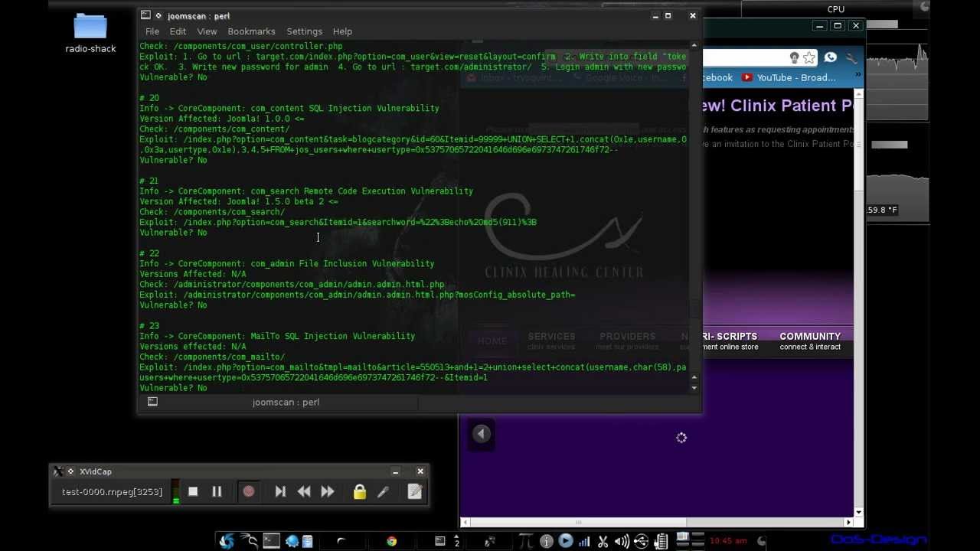Click the XVidCap record button

coord(248,491)
